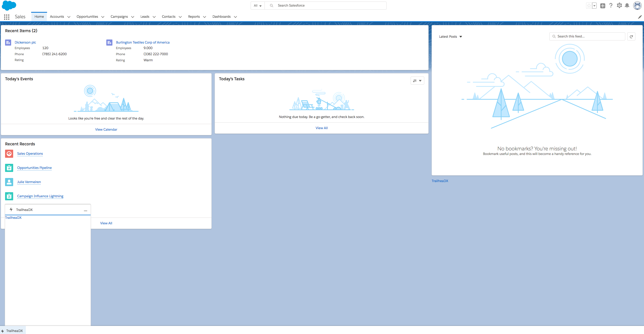Click the Help question mark icon

[611, 6]
